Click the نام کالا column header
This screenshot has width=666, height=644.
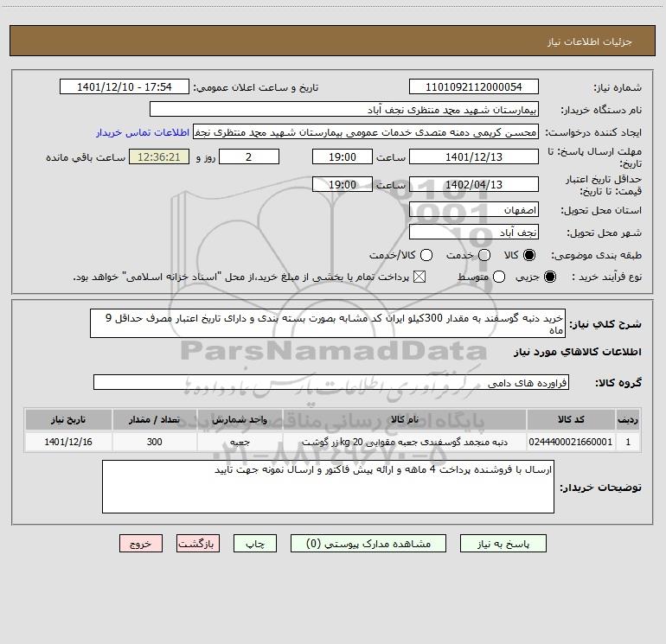click(405, 419)
